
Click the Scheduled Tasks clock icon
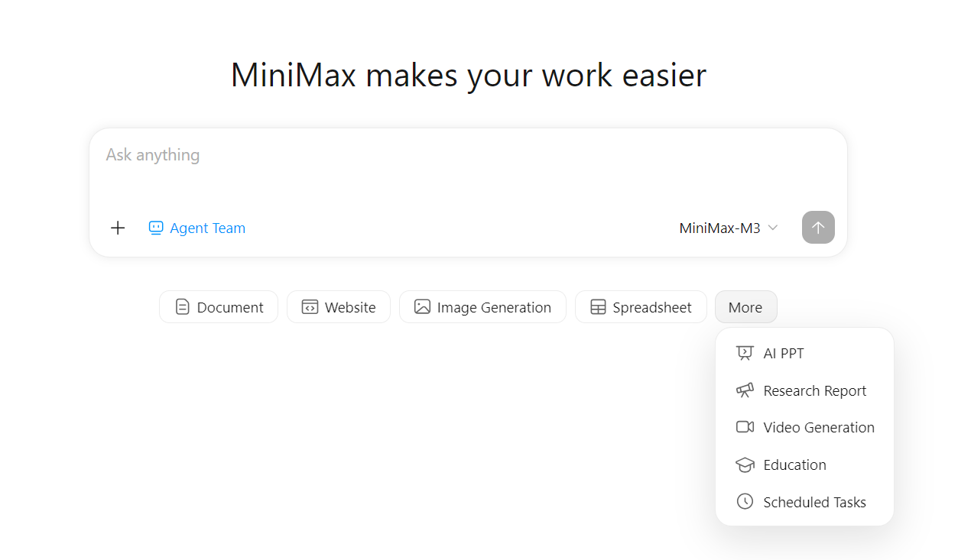tap(745, 502)
